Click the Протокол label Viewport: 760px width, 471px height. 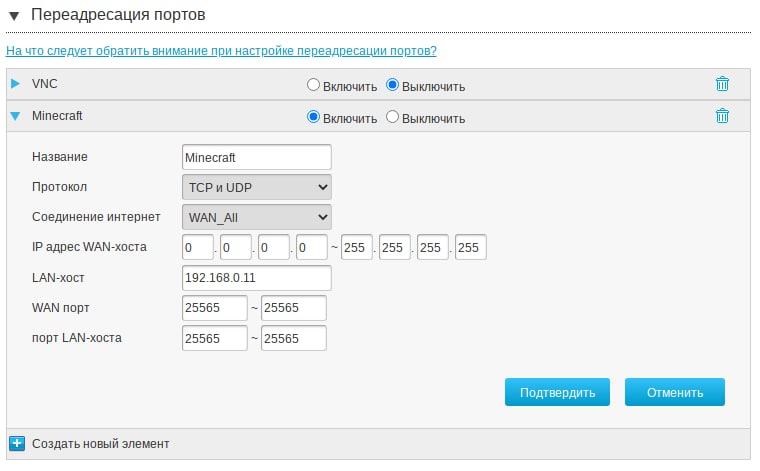[x=60, y=187]
